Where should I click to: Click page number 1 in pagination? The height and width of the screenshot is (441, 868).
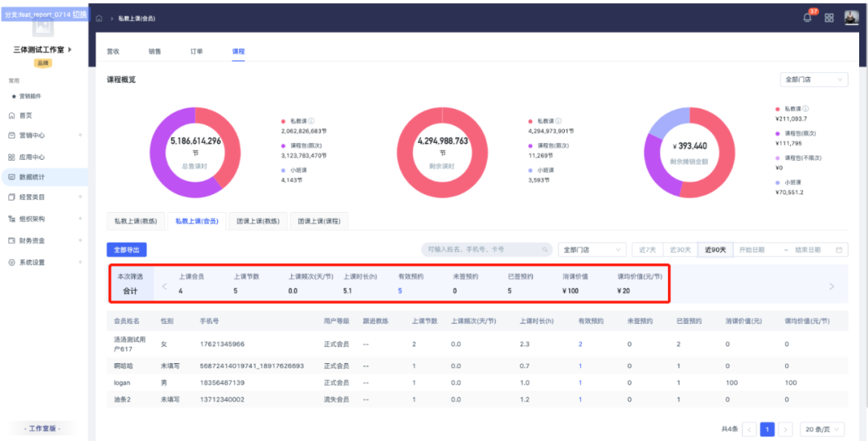(x=768, y=429)
